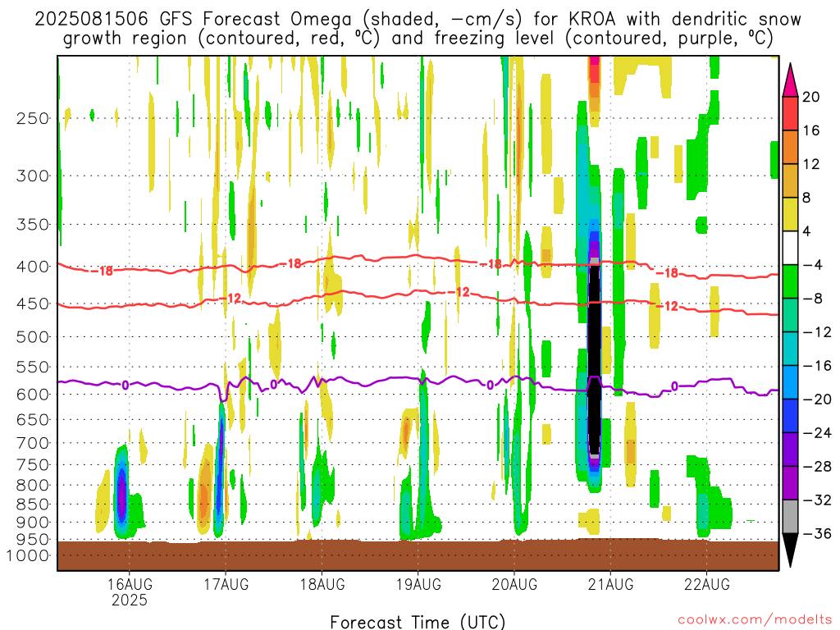Click the colorbar value label 12
Viewport: 840px width, 630px height.
pyautogui.click(x=811, y=164)
